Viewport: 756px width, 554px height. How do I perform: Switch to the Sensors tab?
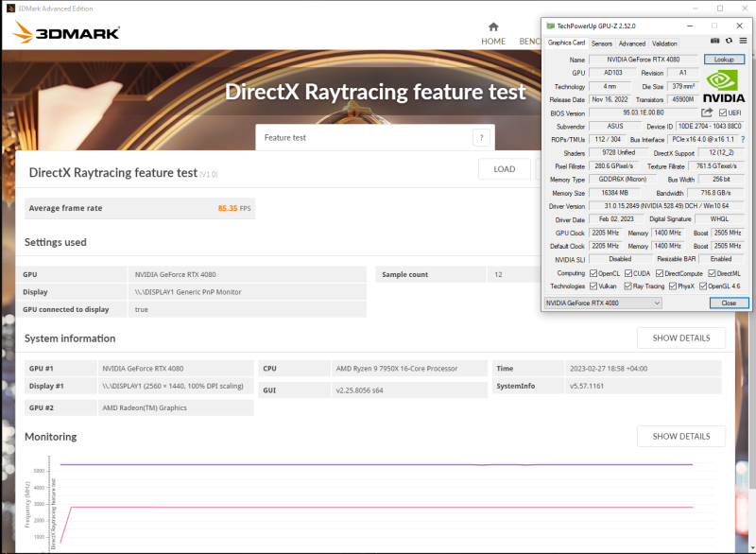point(602,43)
